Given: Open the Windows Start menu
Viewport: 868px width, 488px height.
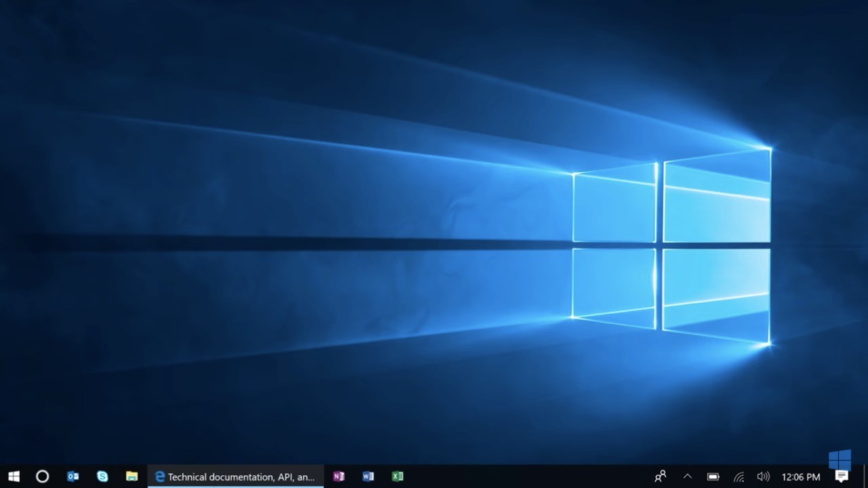Looking at the screenshot, I should (x=14, y=476).
